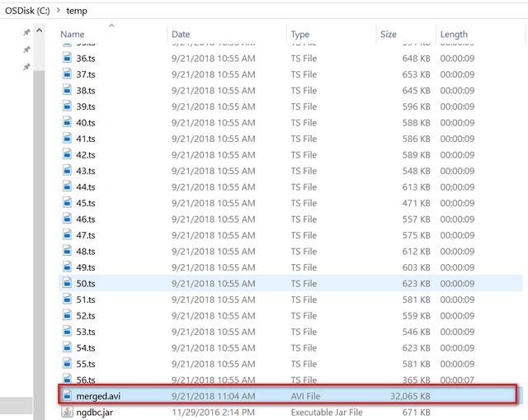Sort files by the Length column
The image size is (528, 420).
click(x=454, y=34)
